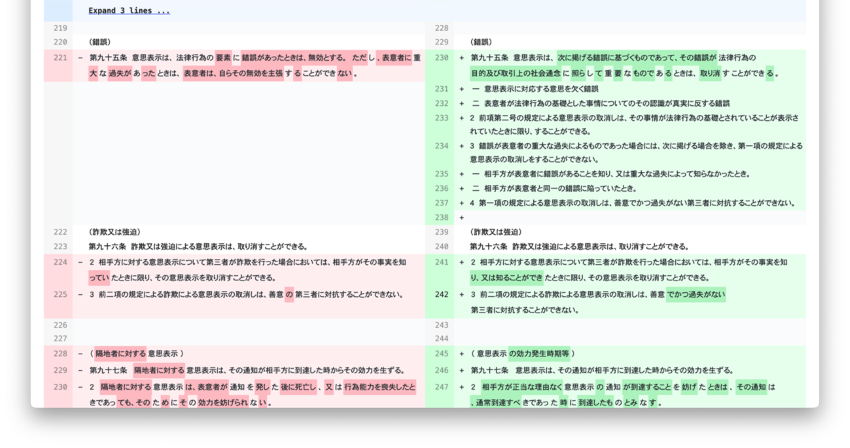Image resolution: width=850 pixels, height=448 pixels.
Task: Select empty added line number 238
Action: pos(441,218)
